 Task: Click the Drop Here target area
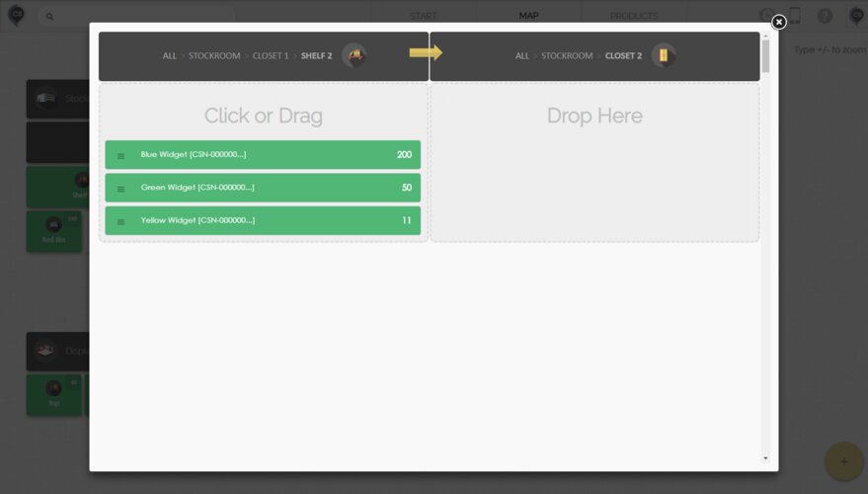[x=594, y=163]
